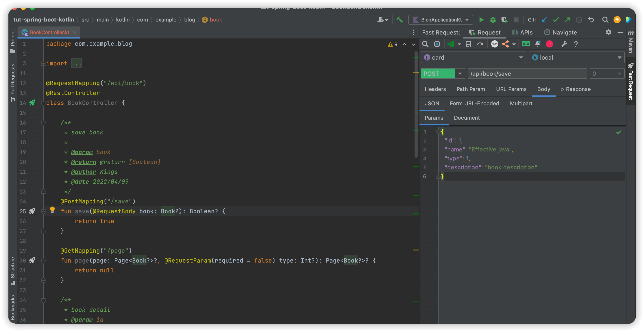Pull changes with the Git update arrow icon
Image resolution: width=644 pixels, height=332 pixels.
point(544,20)
